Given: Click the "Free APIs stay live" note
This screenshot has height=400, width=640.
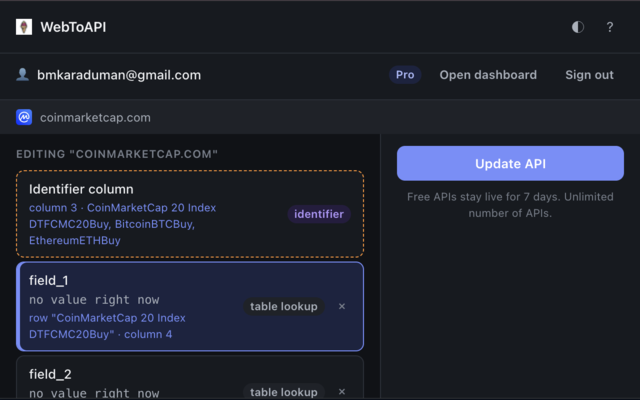Looking at the screenshot, I should (510, 205).
